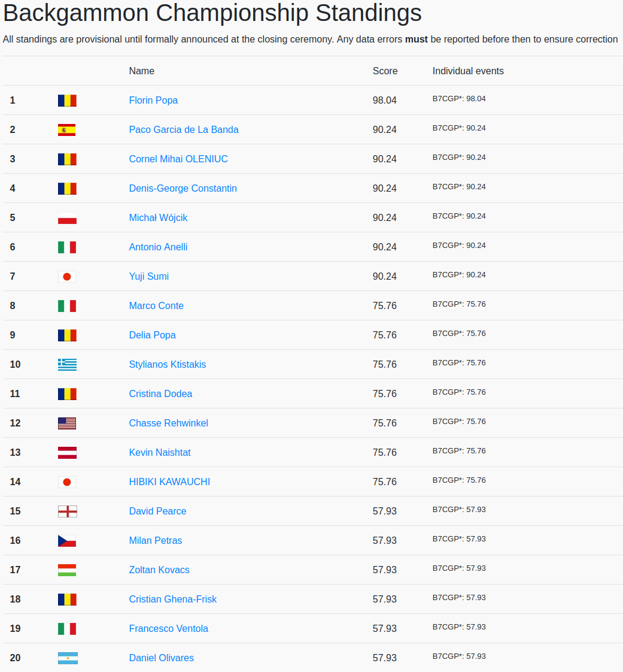Image resolution: width=623 pixels, height=672 pixels.
Task: Click the Romanian flag beside Florin Popa
Action: (67, 101)
